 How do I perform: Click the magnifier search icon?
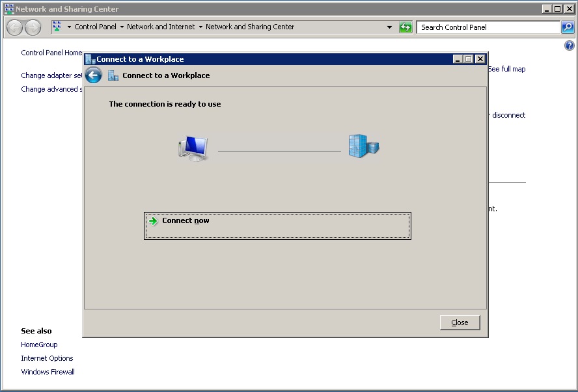(x=568, y=27)
